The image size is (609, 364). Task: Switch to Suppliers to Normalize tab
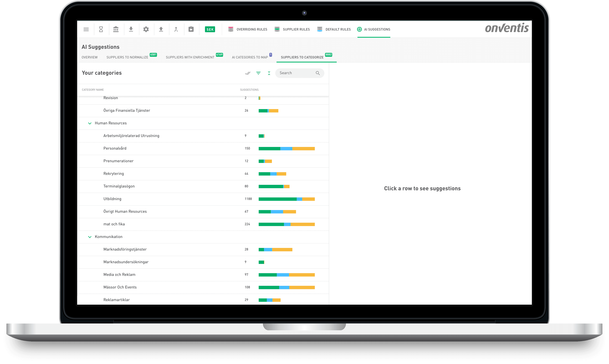[x=127, y=57]
